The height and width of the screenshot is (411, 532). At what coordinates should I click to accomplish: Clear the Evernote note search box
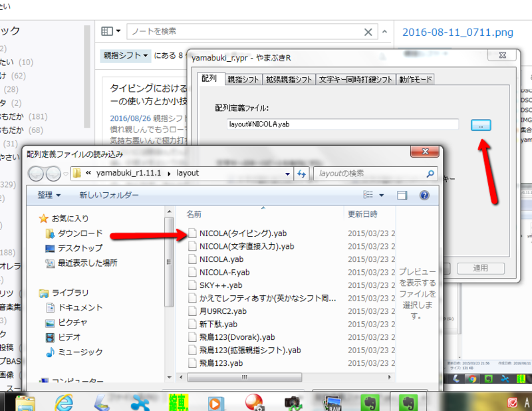click(368, 32)
